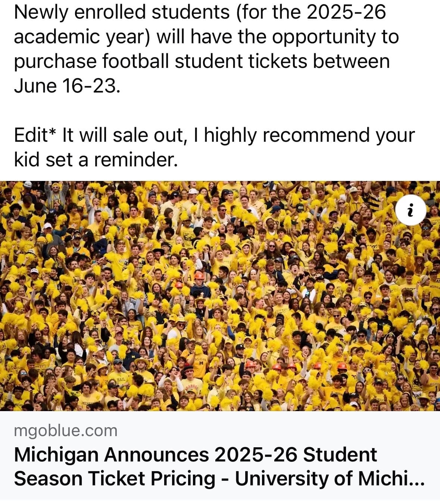This screenshot has width=440, height=504.
Task: Tap the 'kid set a reminder.' line
Action: (96, 160)
